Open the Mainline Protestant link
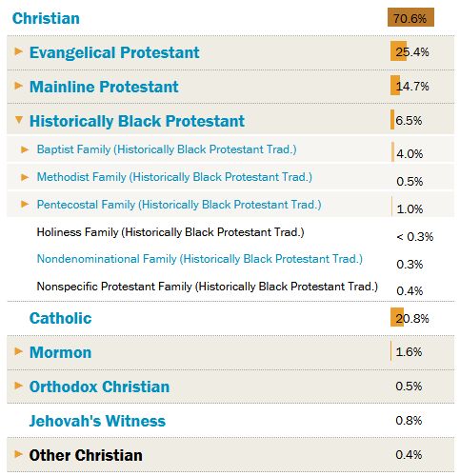This screenshot has width=460, height=476. click(104, 87)
